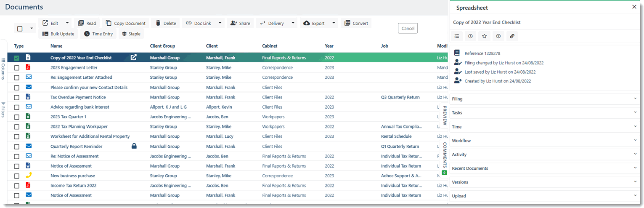Click the Staple toolbar button
This screenshot has width=644, height=208.
point(131,34)
